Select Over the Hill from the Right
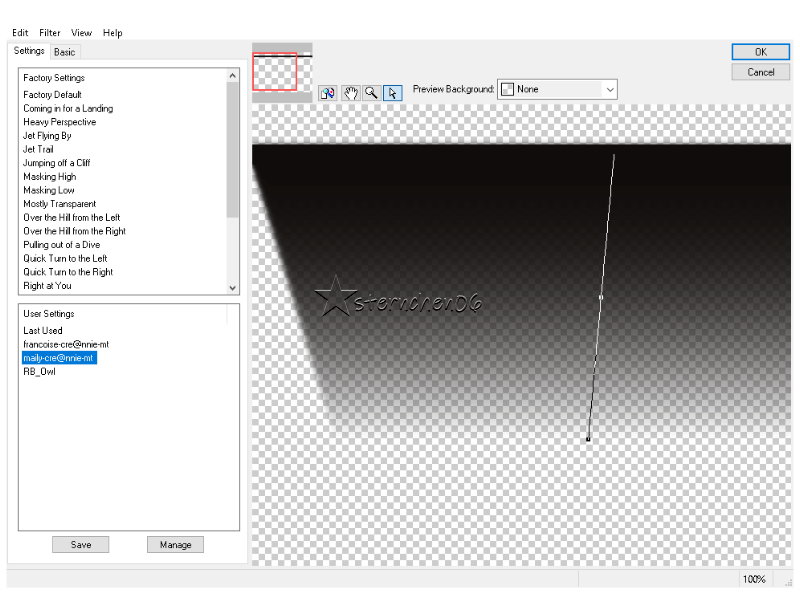800x594 pixels. (74, 231)
